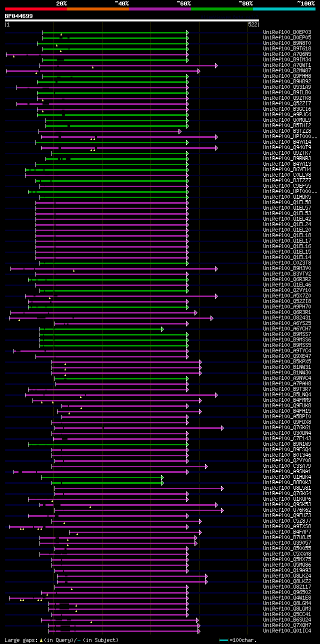Click the UniRef100_Q9FHH8 entry
Screen dimensions: 320x644
click(x=287, y=76)
